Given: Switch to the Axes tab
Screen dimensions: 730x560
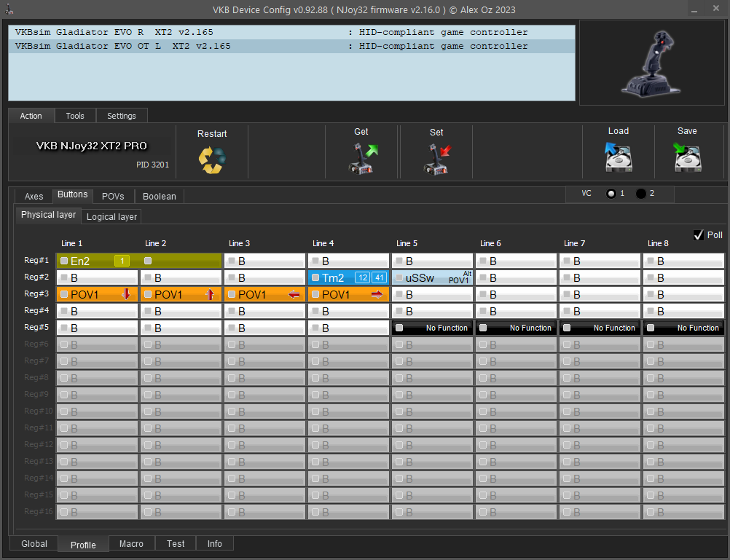Looking at the screenshot, I should (x=34, y=197).
